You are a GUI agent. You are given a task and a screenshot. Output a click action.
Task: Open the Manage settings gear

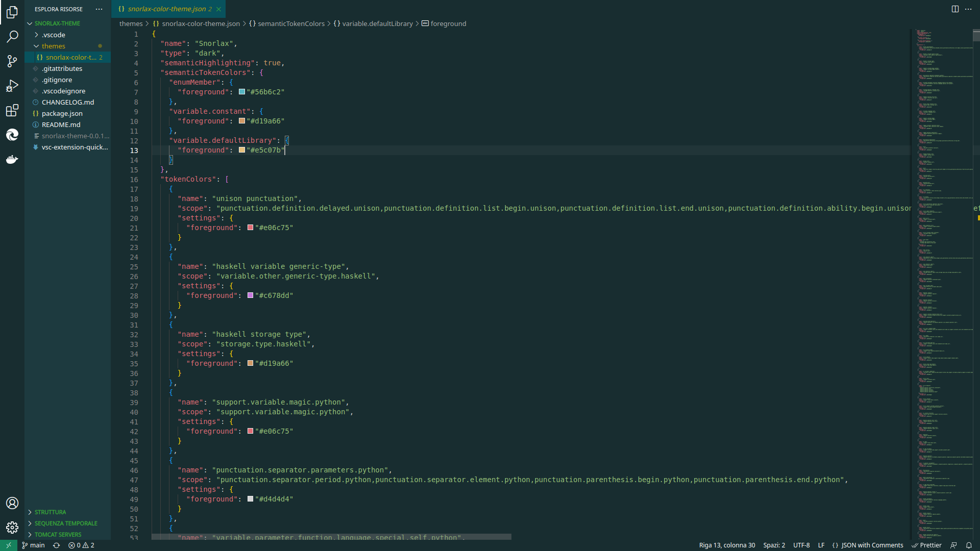[12, 528]
